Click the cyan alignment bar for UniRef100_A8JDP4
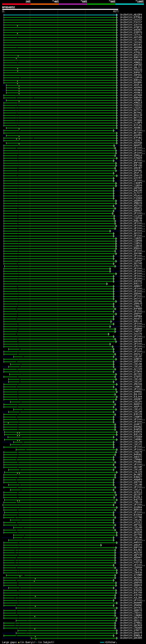The width and height of the screenshot is (146, 644). pyautogui.click(x=60, y=15)
